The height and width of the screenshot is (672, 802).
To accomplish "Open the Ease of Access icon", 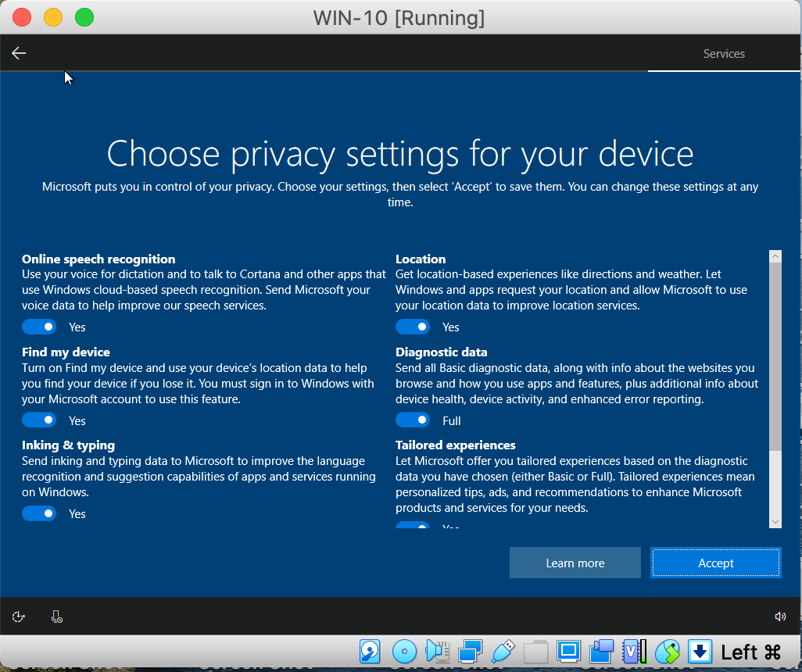I will [19, 617].
